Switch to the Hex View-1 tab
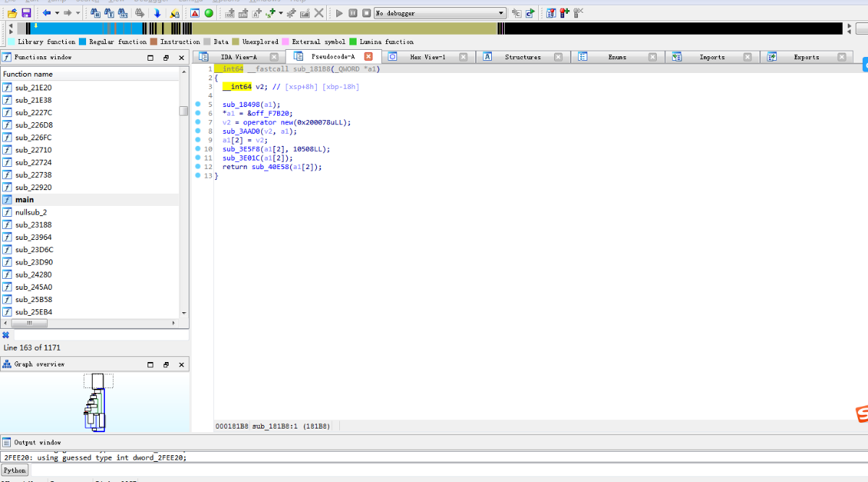 427,57
